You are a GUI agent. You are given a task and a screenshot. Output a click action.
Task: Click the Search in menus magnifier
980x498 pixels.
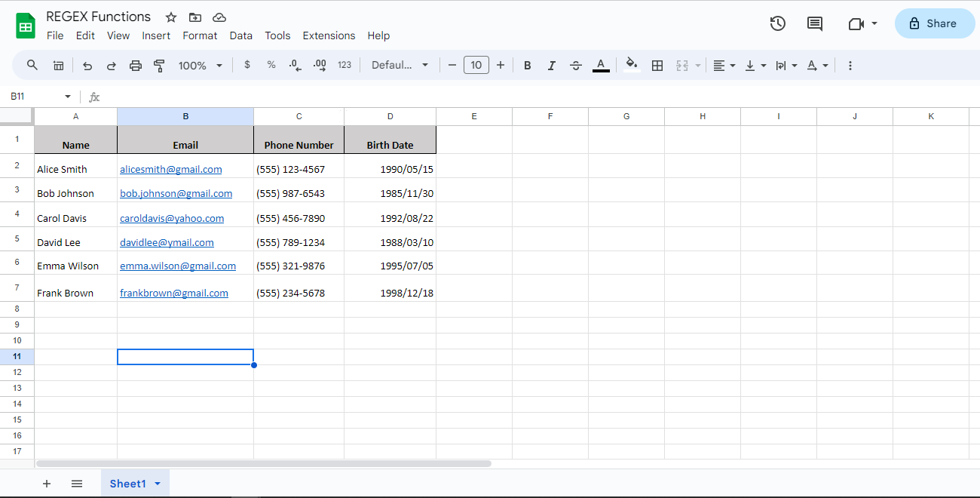pyautogui.click(x=32, y=65)
